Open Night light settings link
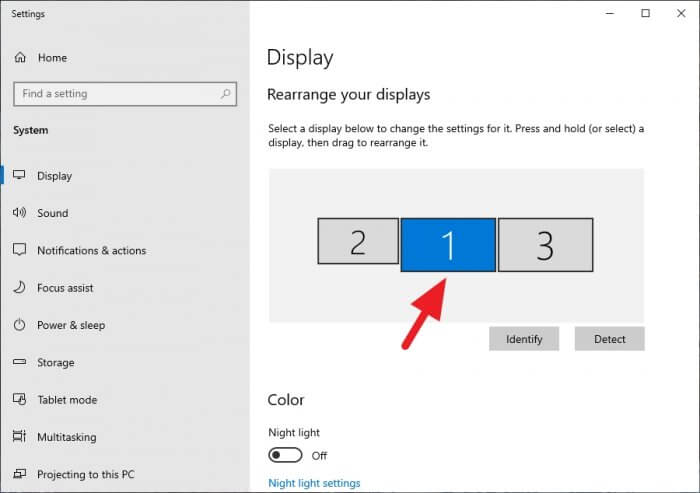700x493 pixels. coord(314,483)
